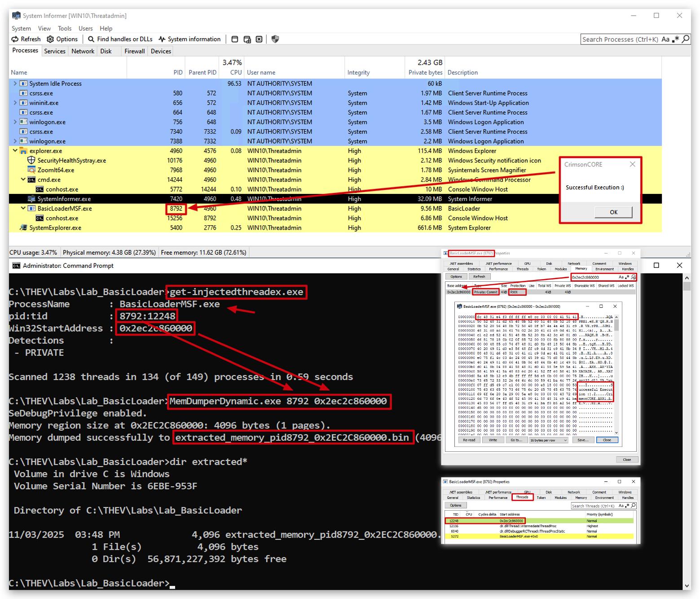
Task: Expand the System Idle Process tree node
Action: [x=15, y=83]
